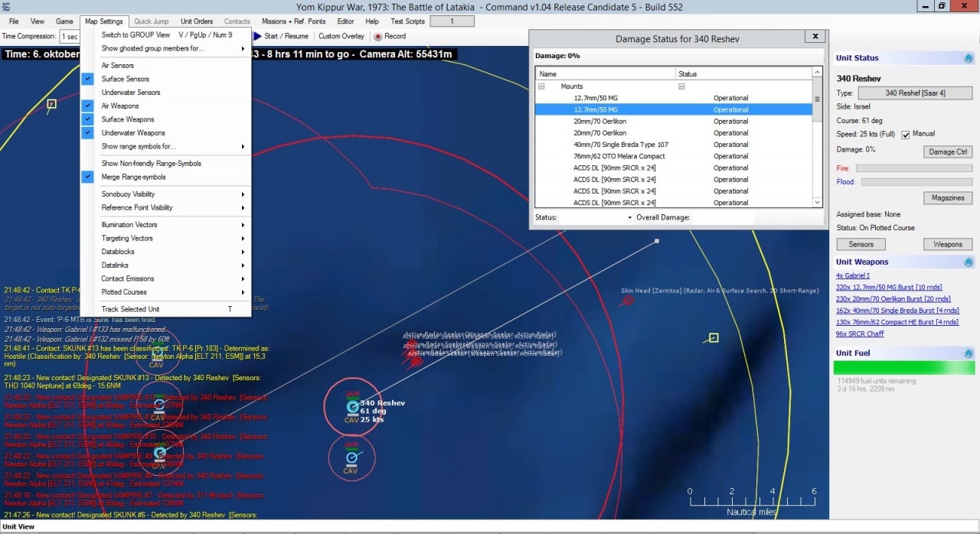The image size is (980, 534).
Task: Collapse the Unit Status panel chevron
Action: (968, 58)
